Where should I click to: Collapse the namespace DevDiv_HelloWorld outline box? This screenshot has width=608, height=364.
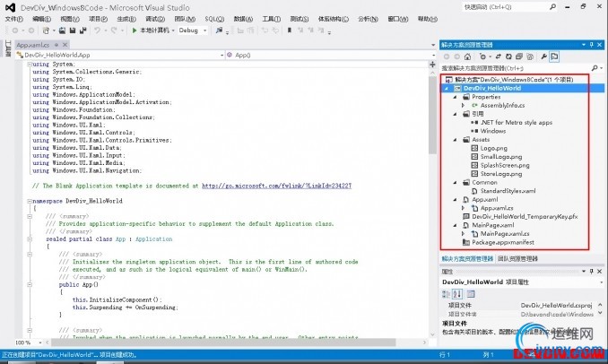tap(30, 201)
